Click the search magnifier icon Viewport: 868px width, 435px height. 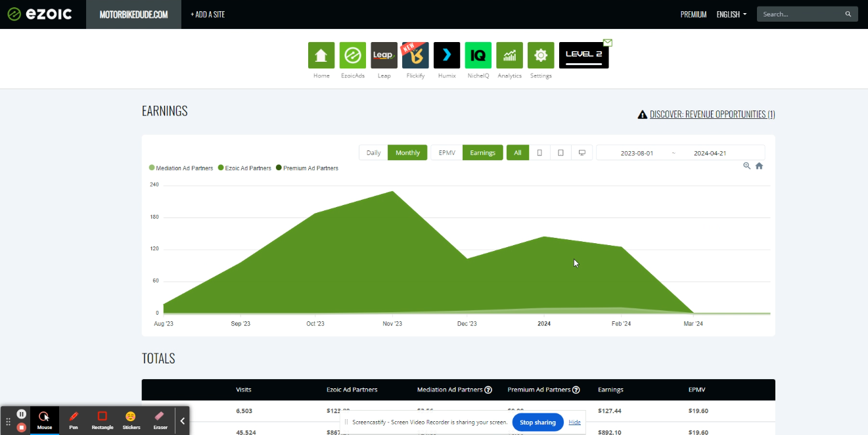tap(848, 14)
